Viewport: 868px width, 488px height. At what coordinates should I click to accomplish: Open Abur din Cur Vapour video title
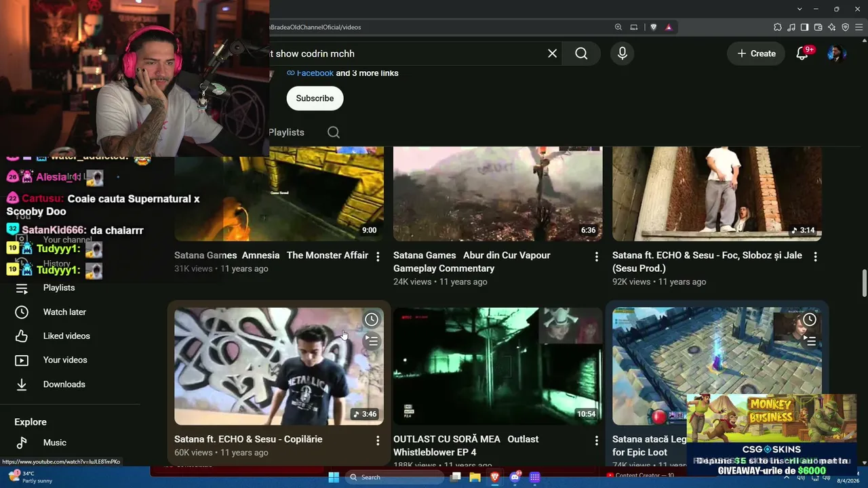point(472,262)
